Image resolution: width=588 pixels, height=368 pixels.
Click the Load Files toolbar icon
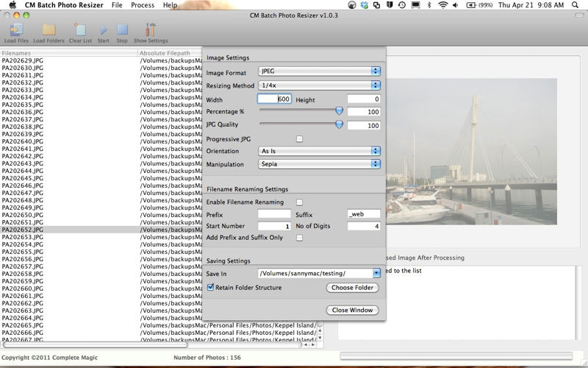pyautogui.click(x=15, y=30)
